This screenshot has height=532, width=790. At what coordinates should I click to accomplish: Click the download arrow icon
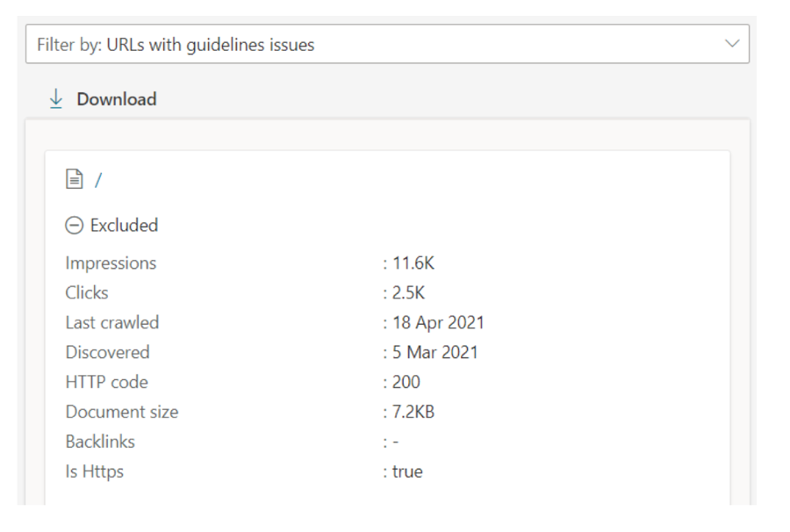pyautogui.click(x=56, y=99)
